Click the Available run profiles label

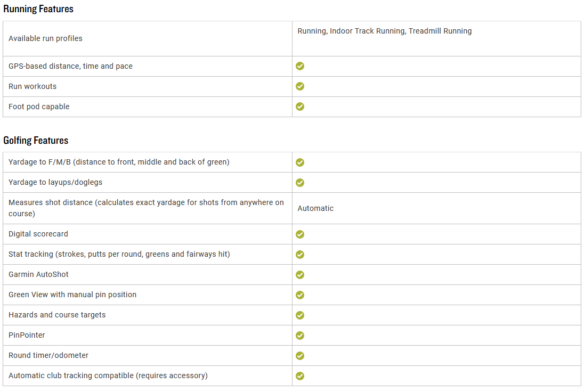45,38
